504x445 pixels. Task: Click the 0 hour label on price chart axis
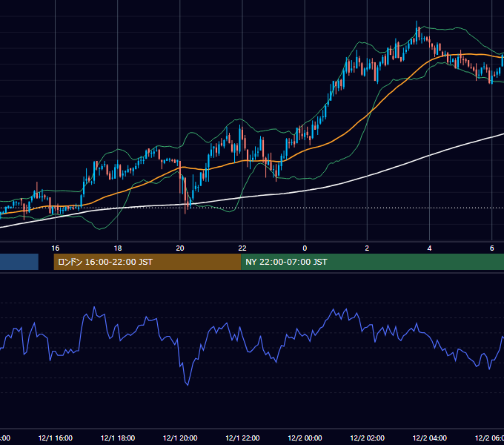click(x=305, y=248)
